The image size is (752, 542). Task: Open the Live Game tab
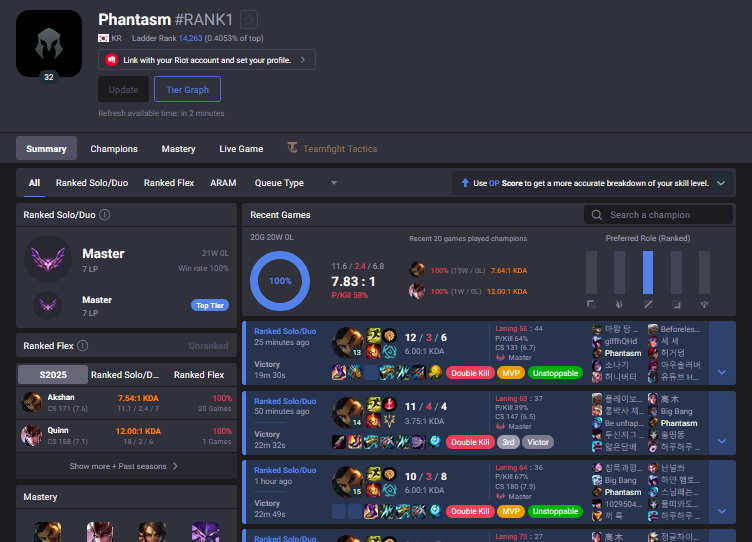click(241, 149)
